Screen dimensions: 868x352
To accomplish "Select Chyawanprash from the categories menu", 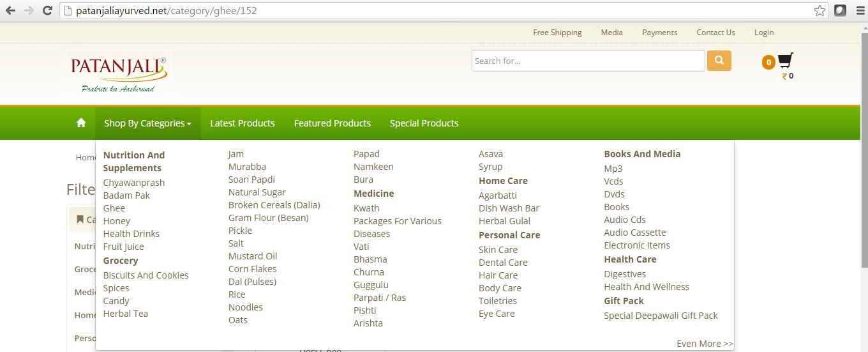I will pos(134,183).
